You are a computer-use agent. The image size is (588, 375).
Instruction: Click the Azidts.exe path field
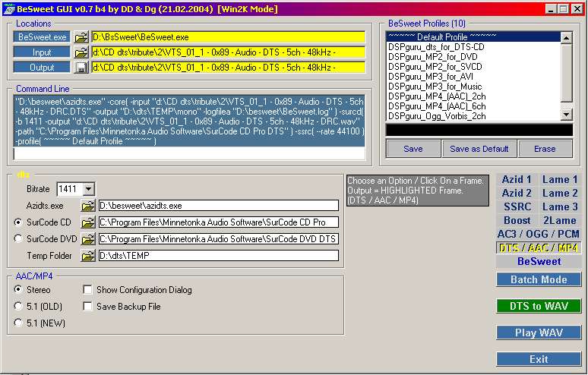(219, 206)
